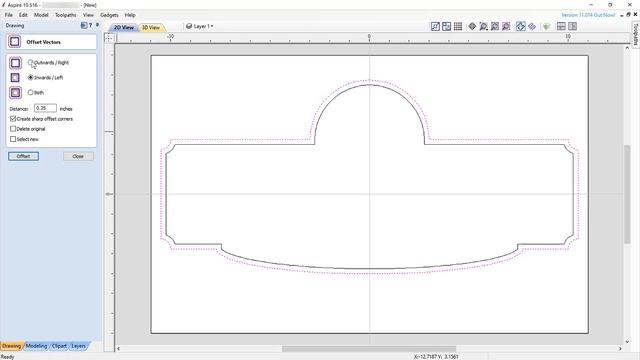
Task: Switch to the Clipart bottom tab
Action: point(59,346)
